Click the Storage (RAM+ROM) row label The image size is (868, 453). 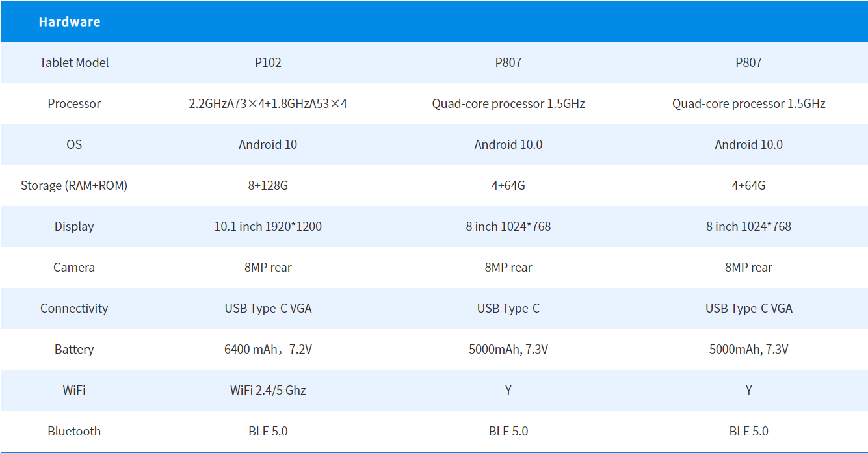point(74,185)
